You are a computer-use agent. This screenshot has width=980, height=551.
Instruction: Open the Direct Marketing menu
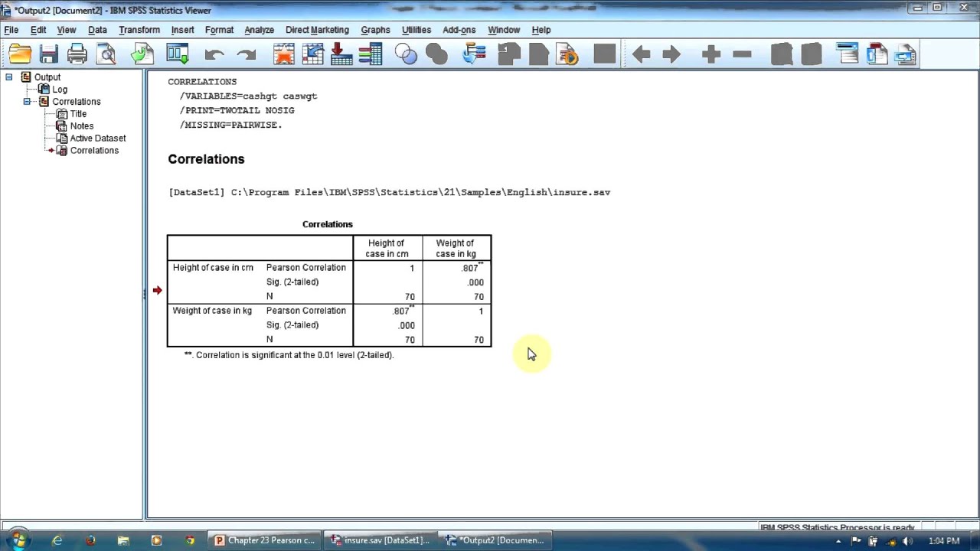[317, 30]
